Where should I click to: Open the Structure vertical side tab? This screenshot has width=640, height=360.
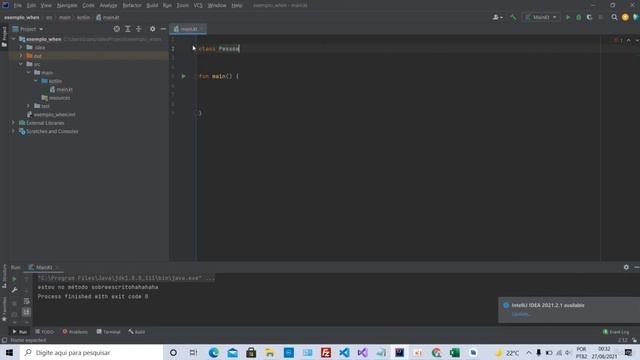pyautogui.click(x=4, y=276)
